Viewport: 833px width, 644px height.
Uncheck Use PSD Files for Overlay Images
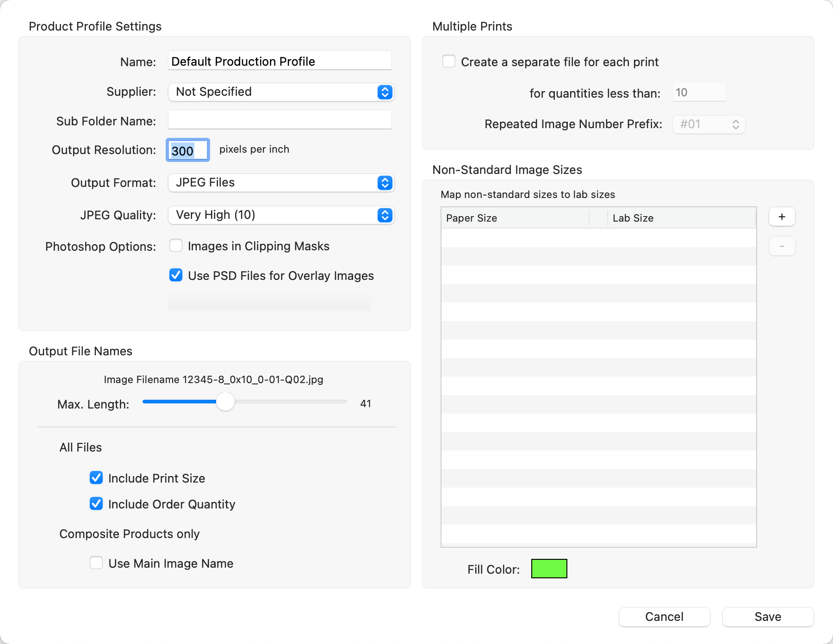tap(176, 275)
